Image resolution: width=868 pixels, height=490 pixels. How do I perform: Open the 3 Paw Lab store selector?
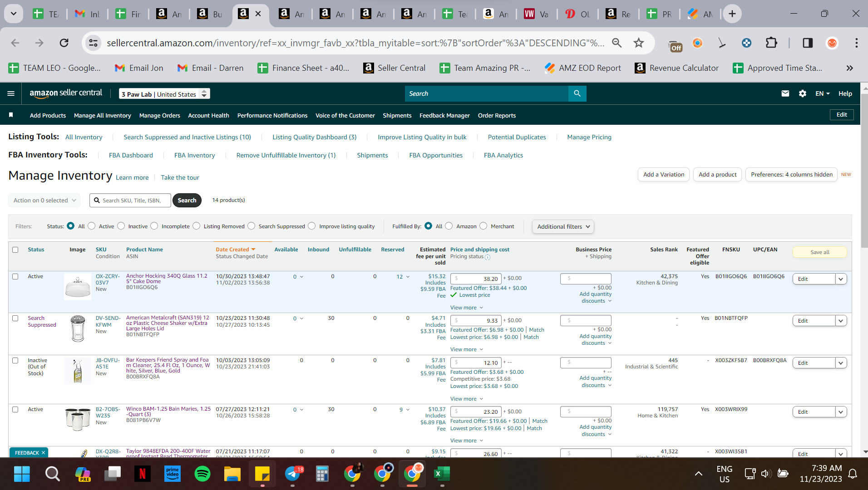pos(164,94)
